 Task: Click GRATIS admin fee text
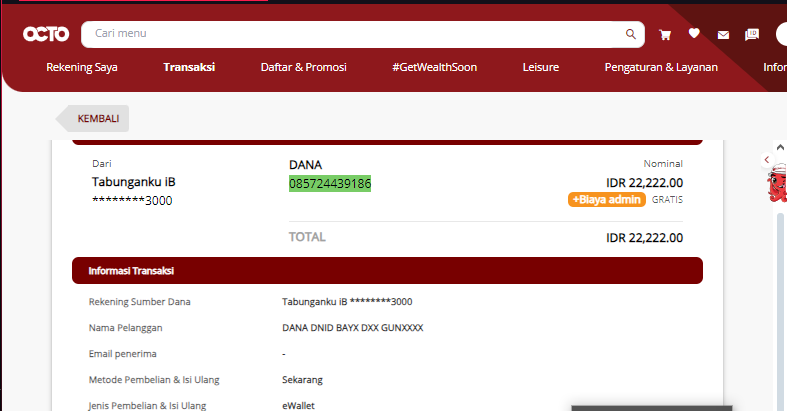coord(667,200)
